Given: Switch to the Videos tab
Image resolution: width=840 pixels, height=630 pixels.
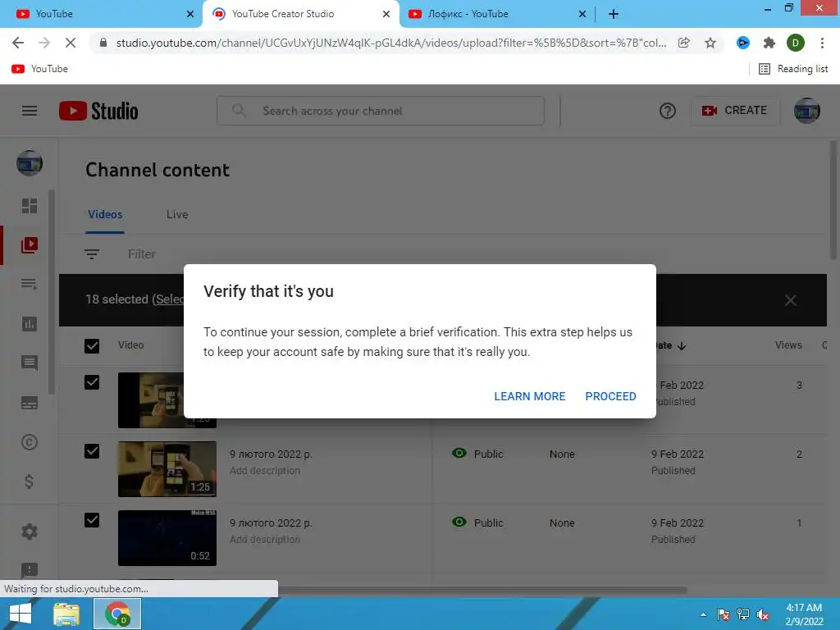Looking at the screenshot, I should (x=105, y=214).
